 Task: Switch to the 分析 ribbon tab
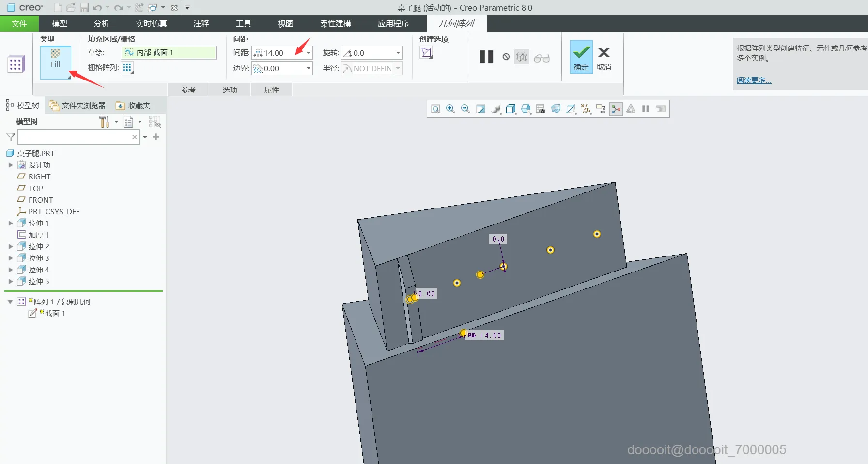click(102, 23)
